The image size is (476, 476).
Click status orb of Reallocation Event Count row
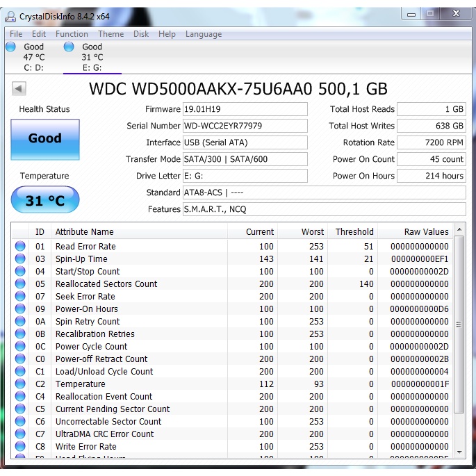click(x=20, y=396)
